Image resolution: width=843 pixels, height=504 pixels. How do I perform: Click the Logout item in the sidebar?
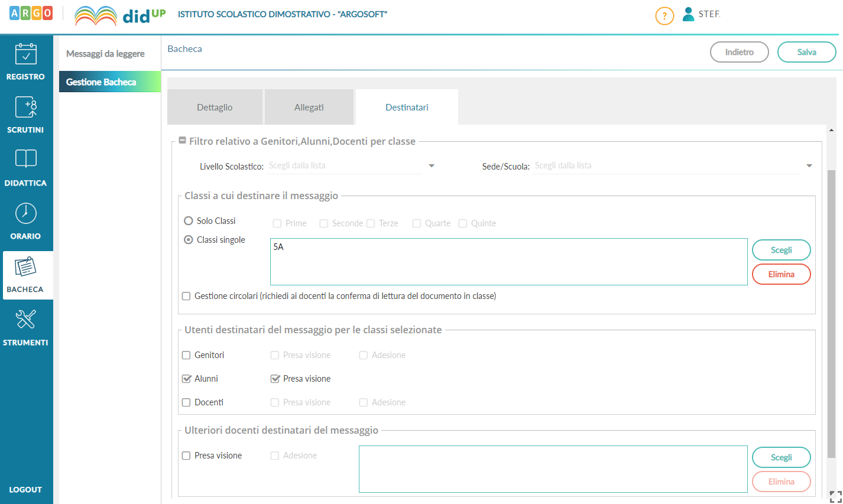25,490
